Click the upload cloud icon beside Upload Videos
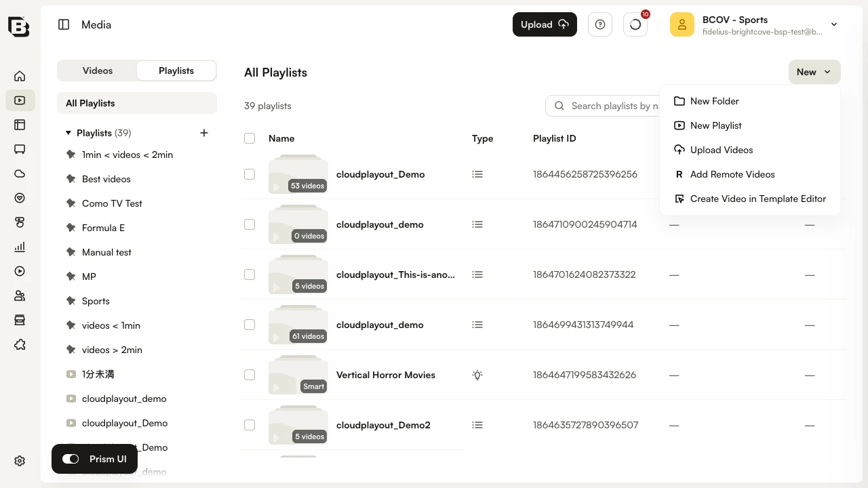The height and width of the screenshot is (488, 868). tap(679, 150)
